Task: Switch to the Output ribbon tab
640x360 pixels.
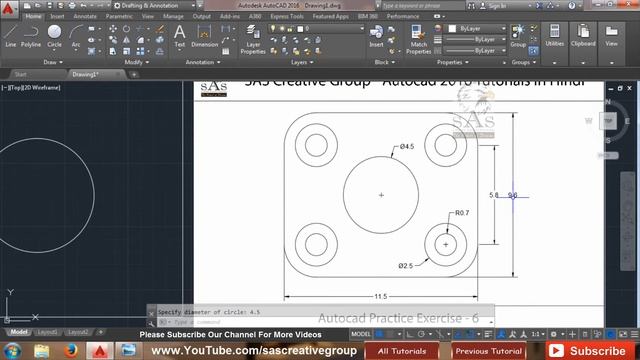Action: [x=202, y=16]
